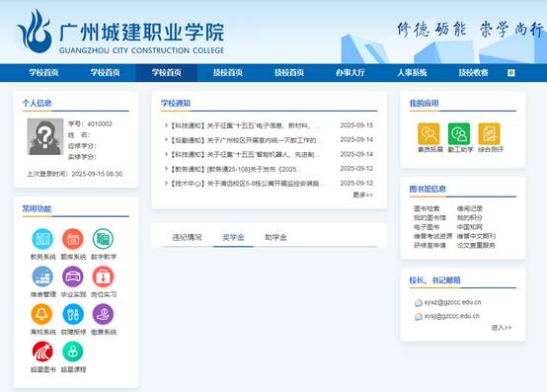547x392 pixels.
Task: Click the 学校通知 panel heading
Action: coord(176,103)
